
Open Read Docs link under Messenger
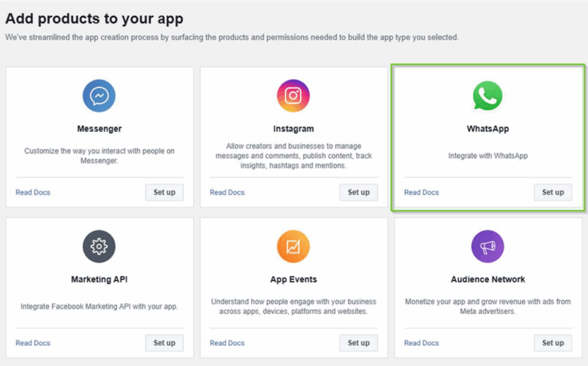coord(33,192)
